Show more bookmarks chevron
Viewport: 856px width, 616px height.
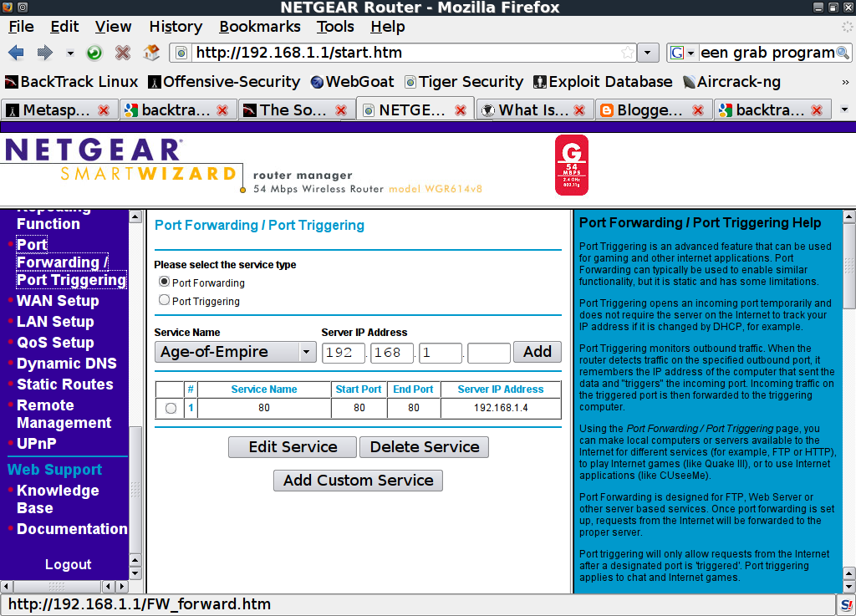[x=845, y=83]
